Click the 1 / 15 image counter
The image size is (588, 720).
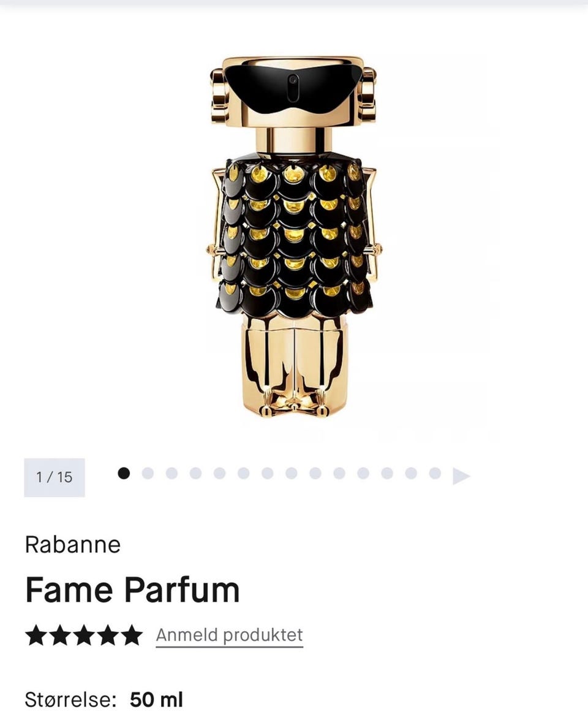pos(54,477)
